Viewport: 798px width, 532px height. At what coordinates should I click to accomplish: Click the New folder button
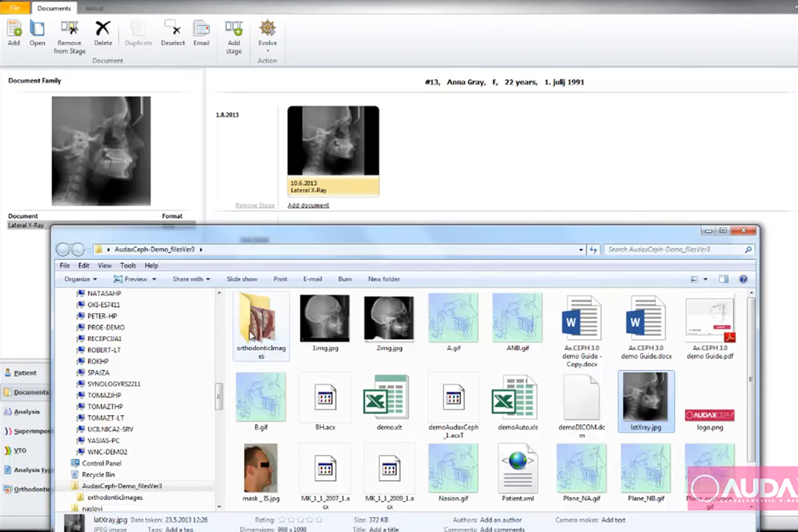[383, 279]
